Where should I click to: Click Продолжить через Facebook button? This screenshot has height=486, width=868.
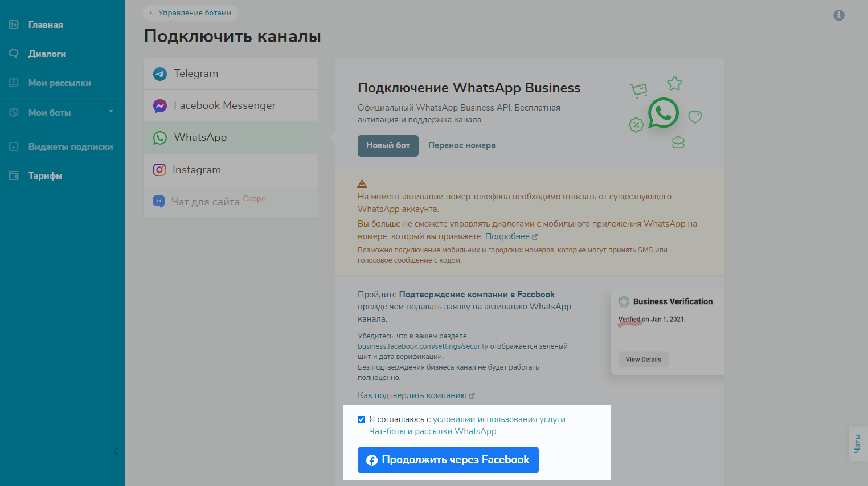pyautogui.click(x=448, y=460)
